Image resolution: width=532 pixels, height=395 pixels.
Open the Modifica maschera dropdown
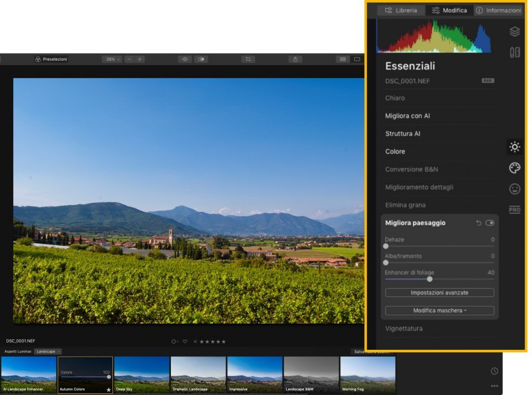point(440,310)
